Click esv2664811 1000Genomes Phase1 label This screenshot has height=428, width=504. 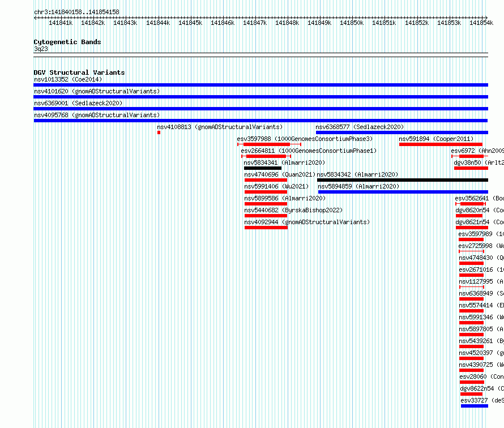click(x=309, y=151)
